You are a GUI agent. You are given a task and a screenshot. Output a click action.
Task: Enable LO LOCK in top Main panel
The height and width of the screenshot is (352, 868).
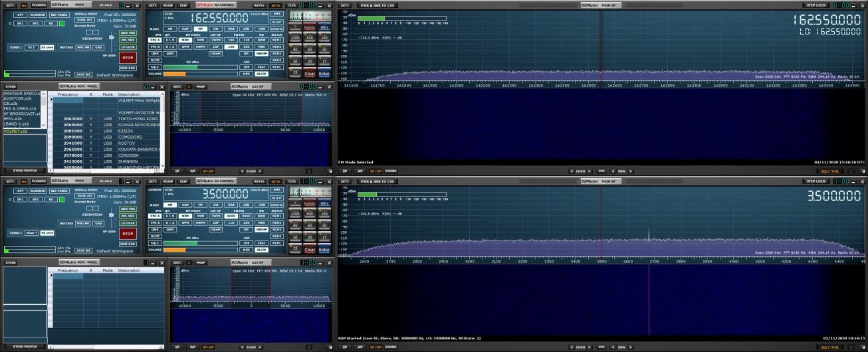tap(128, 46)
